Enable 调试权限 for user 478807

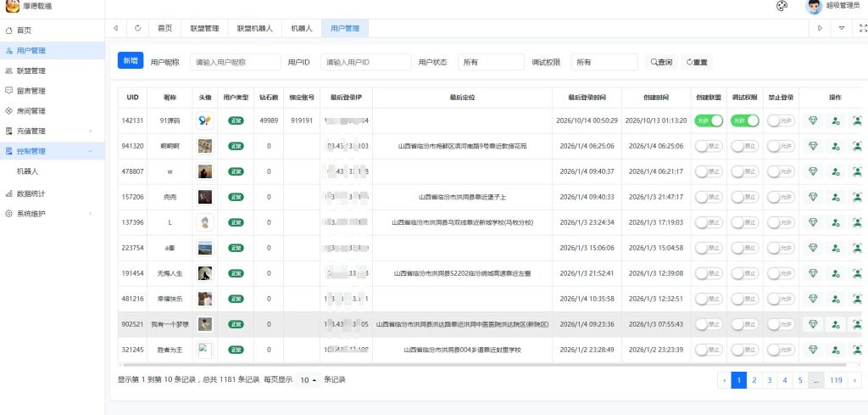(x=744, y=171)
